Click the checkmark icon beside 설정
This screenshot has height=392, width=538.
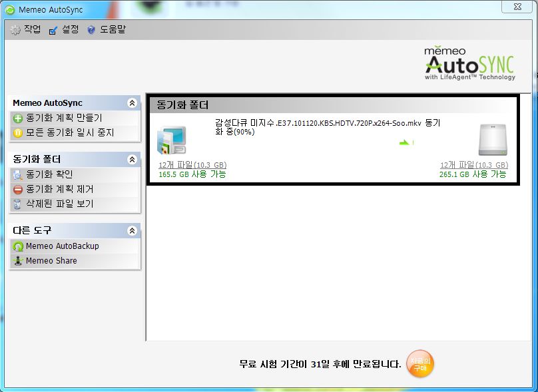pyautogui.click(x=53, y=31)
